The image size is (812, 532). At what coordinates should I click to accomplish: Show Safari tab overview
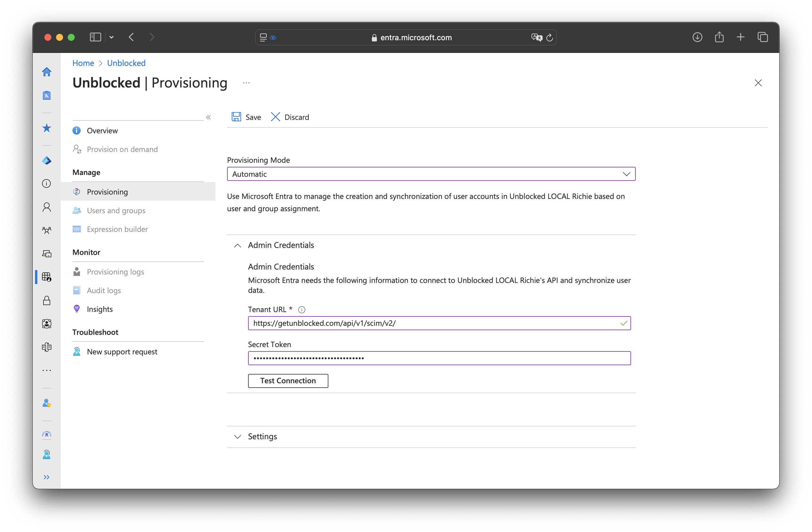[x=763, y=37]
